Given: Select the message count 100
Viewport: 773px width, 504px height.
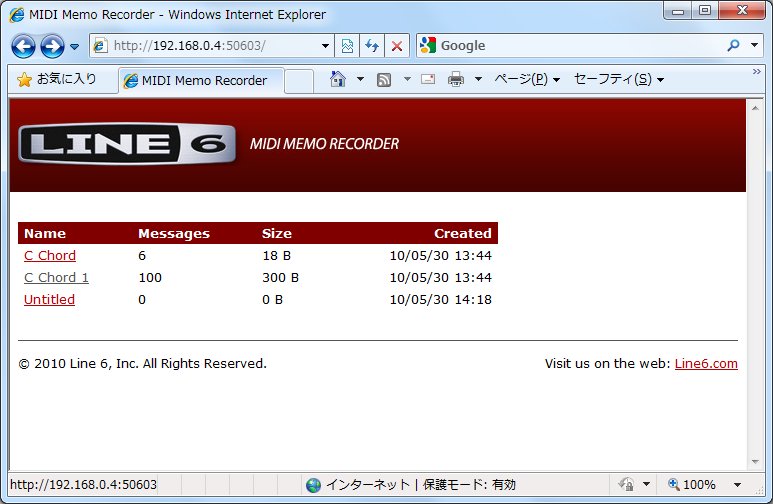Looking at the screenshot, I should [x=150, y=278].
